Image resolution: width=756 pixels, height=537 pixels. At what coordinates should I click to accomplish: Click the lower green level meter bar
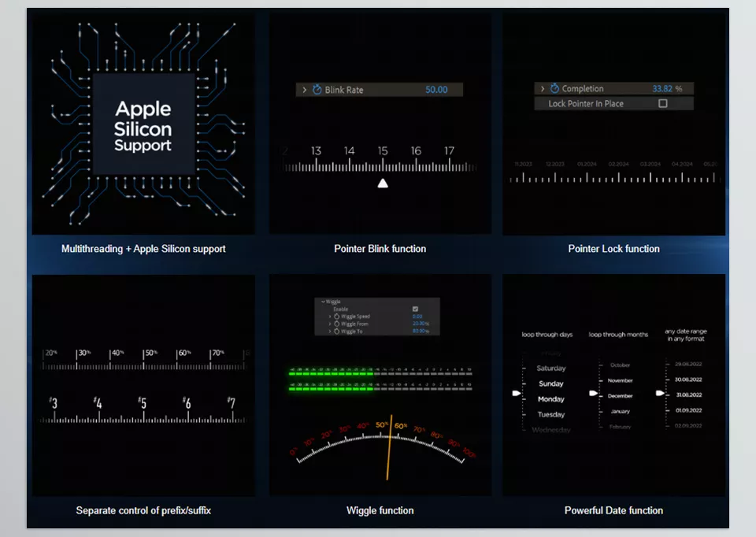[x=331, y=388]
